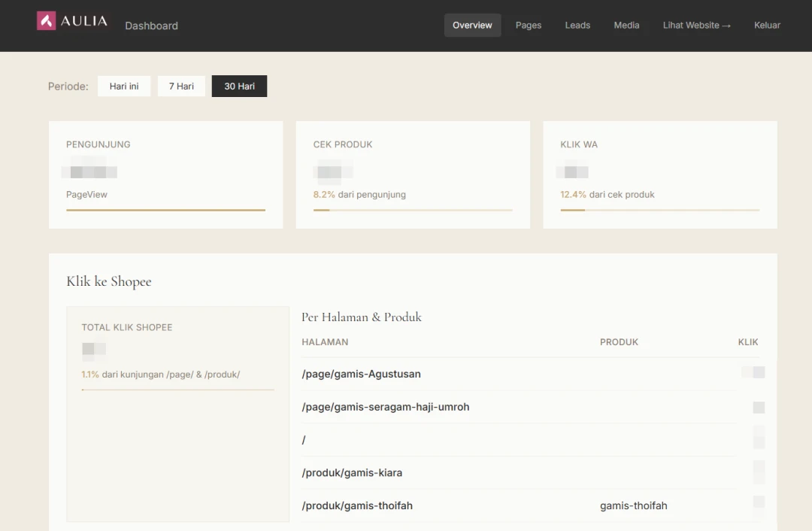Click the CEK PRODUK progress bar

point(413,210)
